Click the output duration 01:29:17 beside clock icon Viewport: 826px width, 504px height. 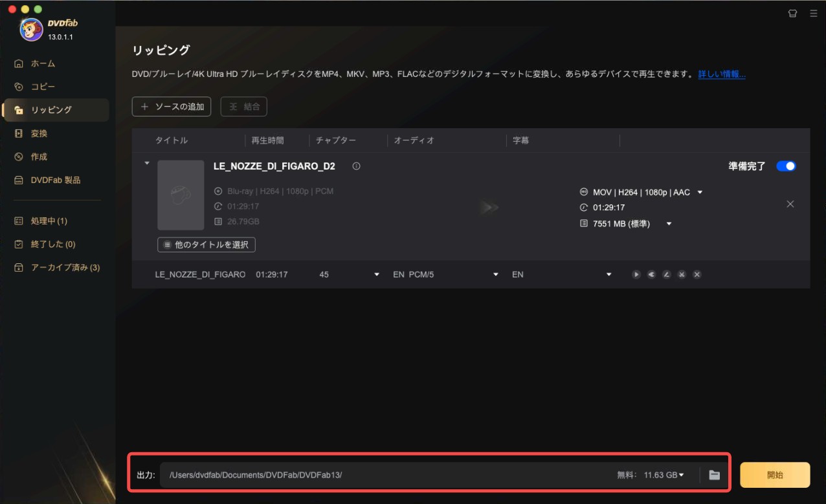(608, 208)
